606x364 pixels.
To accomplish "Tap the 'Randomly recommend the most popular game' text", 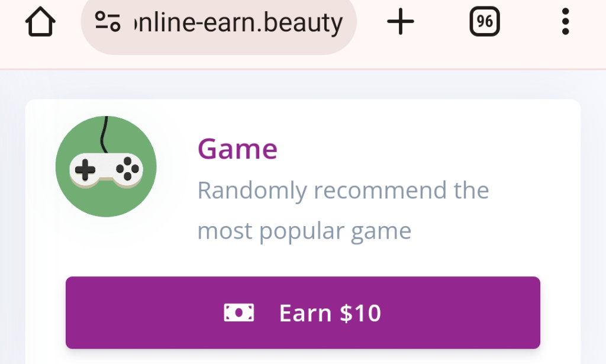I will [343, 210].
